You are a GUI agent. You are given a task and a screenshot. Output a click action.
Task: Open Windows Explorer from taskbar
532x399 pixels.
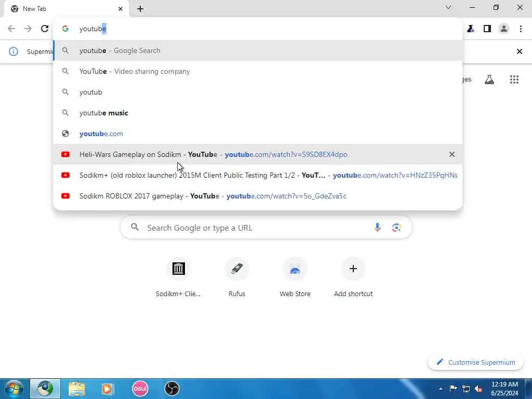(77, 389)
